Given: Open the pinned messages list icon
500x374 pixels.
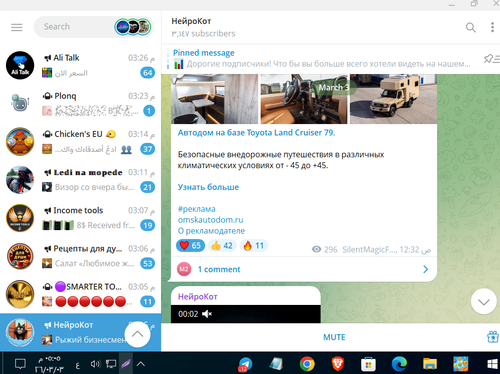Looking at the screenshot, I should [491, 59].
